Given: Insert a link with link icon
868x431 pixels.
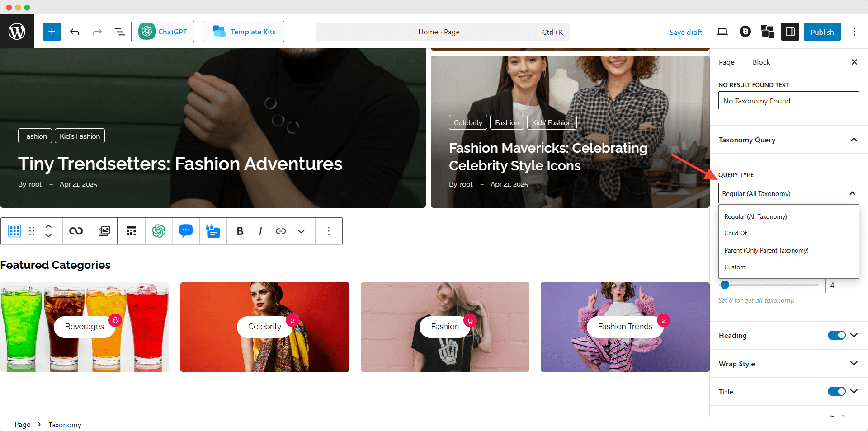Looking at the screenshot, I should pos(281,231).
